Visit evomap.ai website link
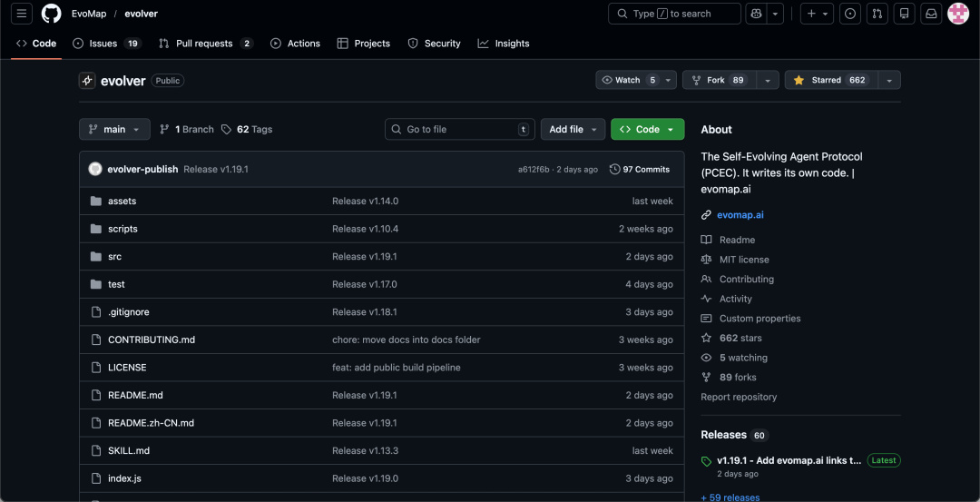This screenshot has height=502, width=980. pyautogui.click(x=740, y=214)
